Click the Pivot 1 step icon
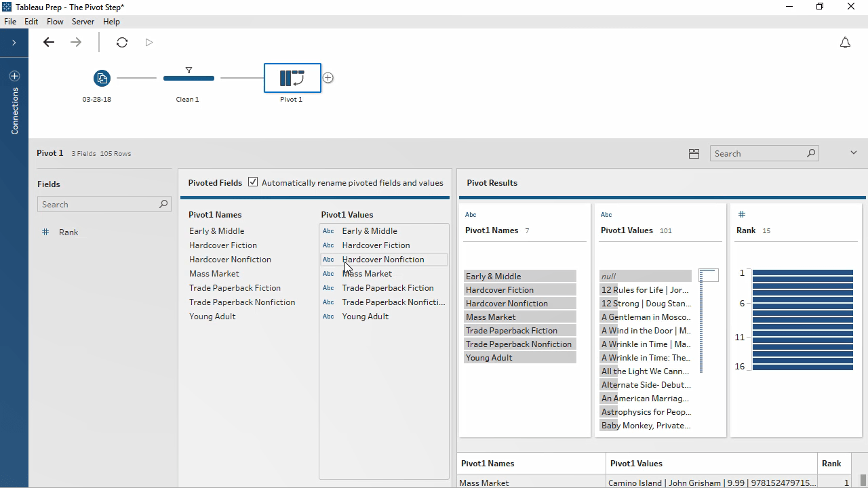 [292, 78]
